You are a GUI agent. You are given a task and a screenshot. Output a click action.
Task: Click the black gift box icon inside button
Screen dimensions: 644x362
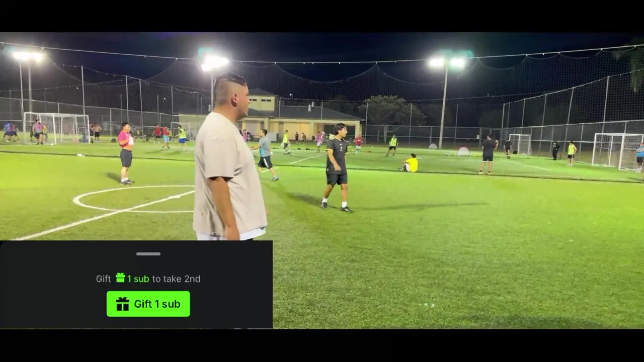(122, 304)
